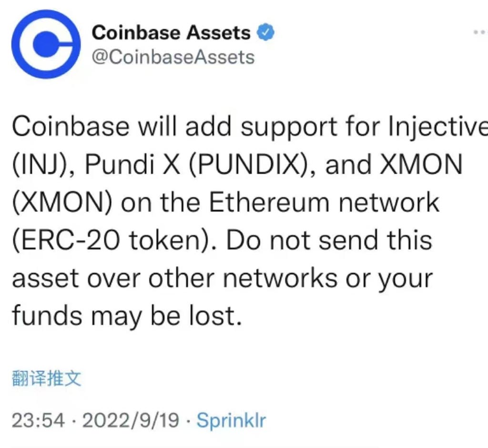
Task: Click the 23:54 timestamp
Action: [38, 420]
